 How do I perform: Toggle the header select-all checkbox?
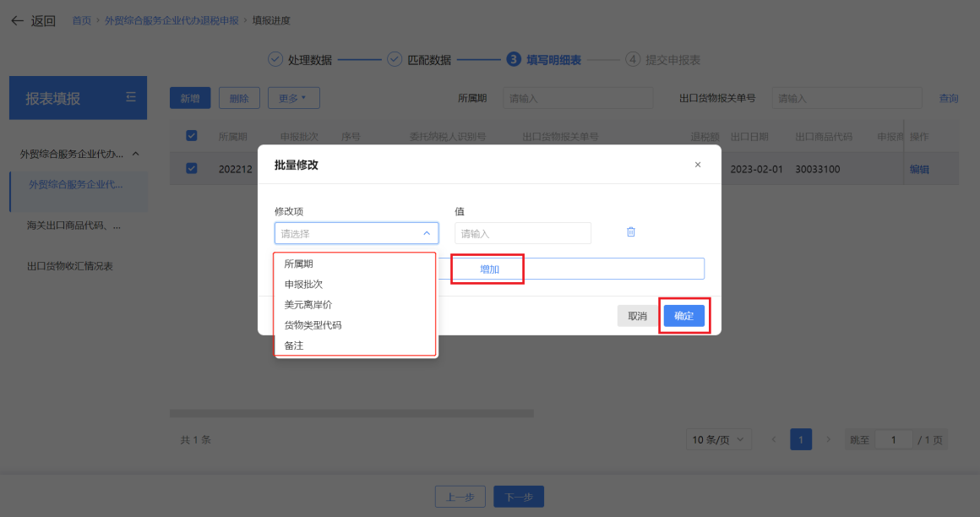pyautogui.click(x=191, y=135)
